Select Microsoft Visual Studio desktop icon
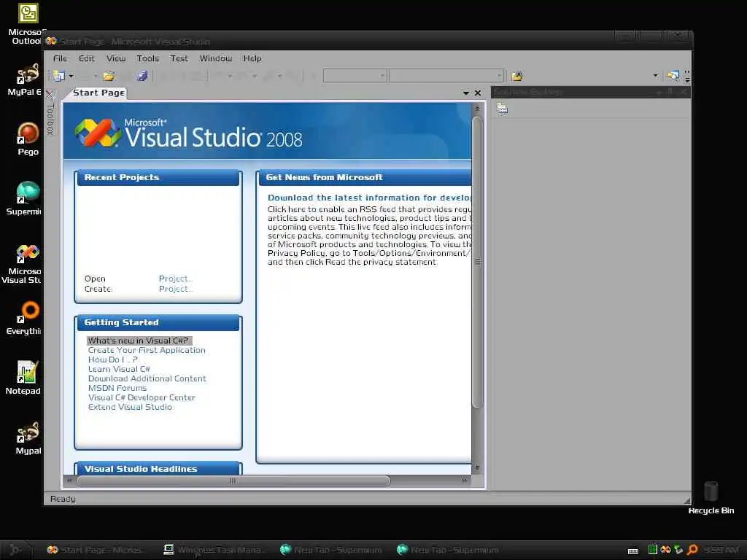 (24, 263)
